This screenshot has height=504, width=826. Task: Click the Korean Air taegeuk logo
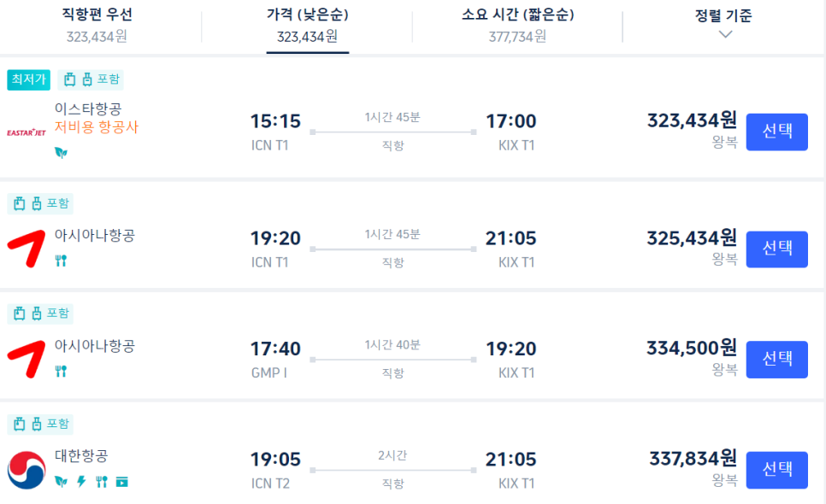click(x=27, y=470)
